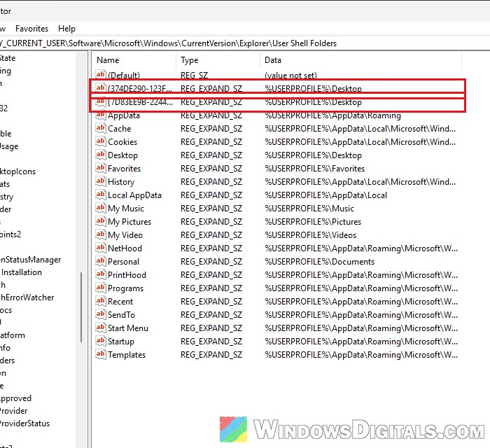Image resolution: width=490 pixels, height=448 pixels.
Task: Click the Recent value icon
Action: pos(100,301)
